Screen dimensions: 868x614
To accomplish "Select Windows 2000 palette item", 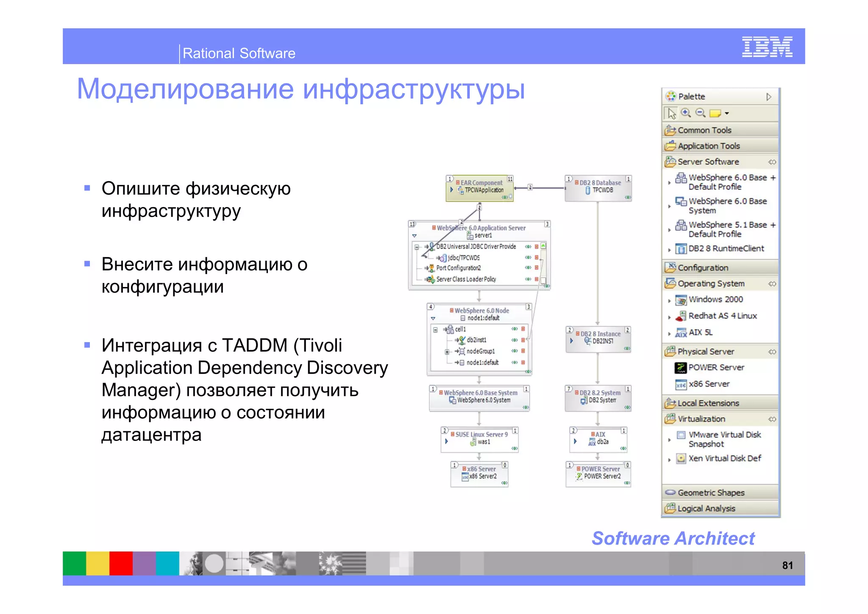I will click(x=709, y=300).
